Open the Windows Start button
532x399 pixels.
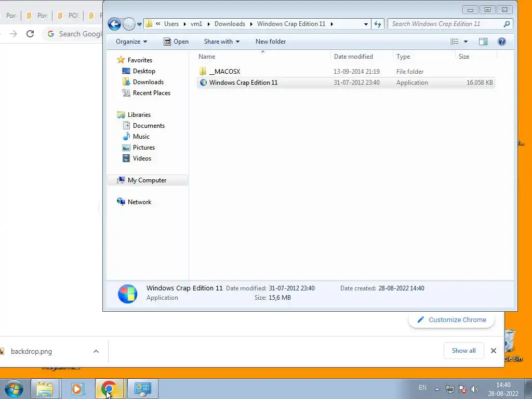pos(14,389)
